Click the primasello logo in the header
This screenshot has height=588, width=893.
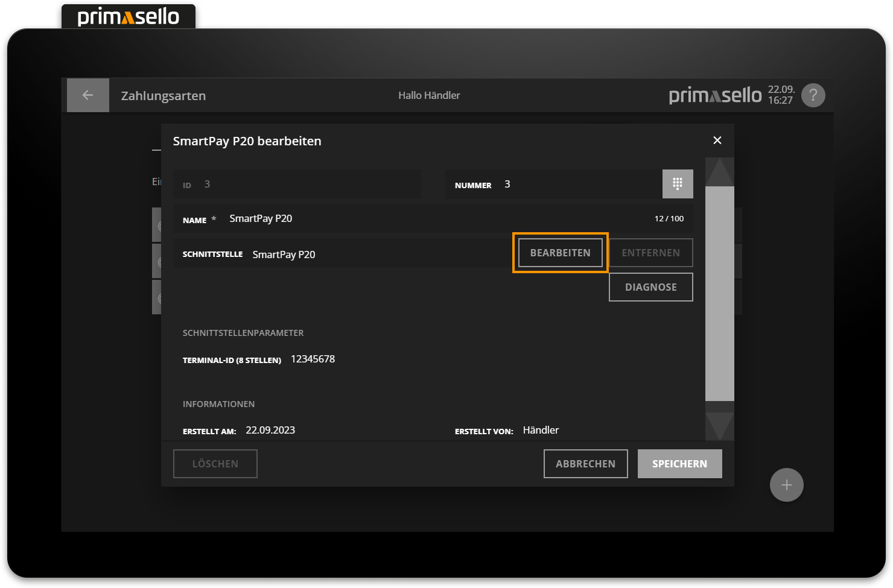(x=714, y=95)
